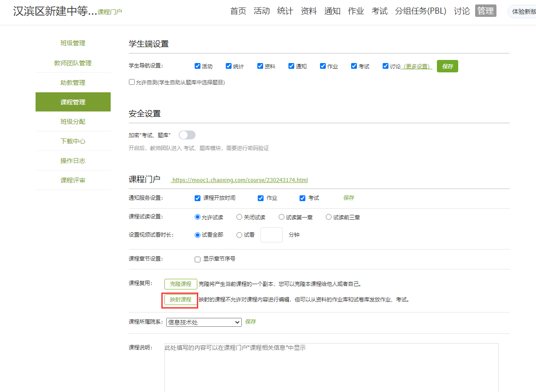Open 班级管理 in sidebar
The width and height of the screenshot is (536, 392).
73,43
